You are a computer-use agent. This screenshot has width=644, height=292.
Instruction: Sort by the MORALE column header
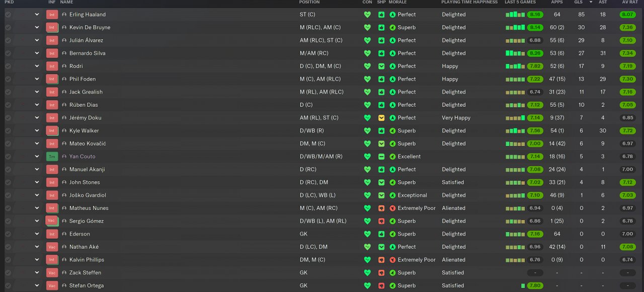point(397,3)
